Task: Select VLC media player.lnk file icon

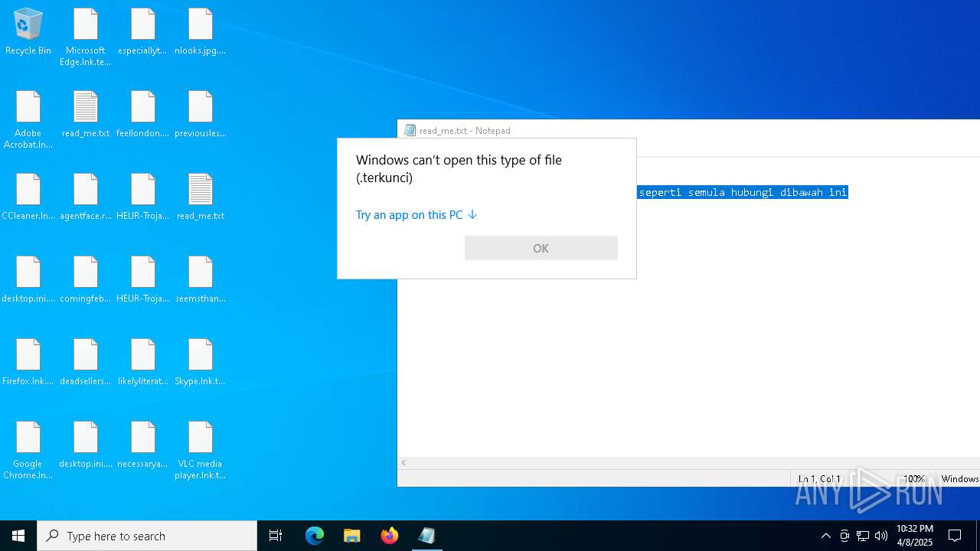Action: coord(201,451)
